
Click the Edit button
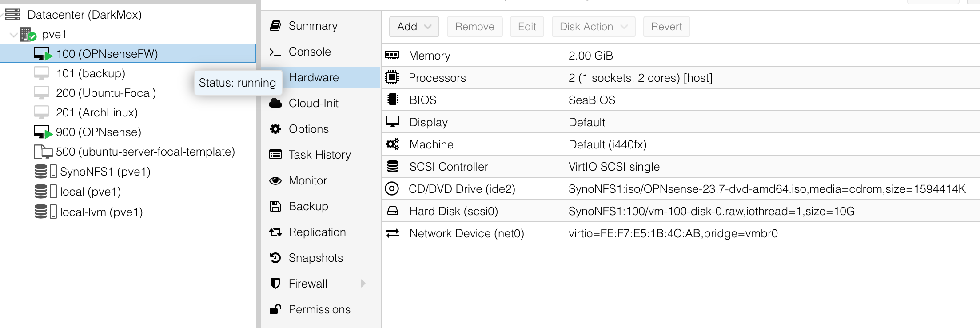coord(527,27)
